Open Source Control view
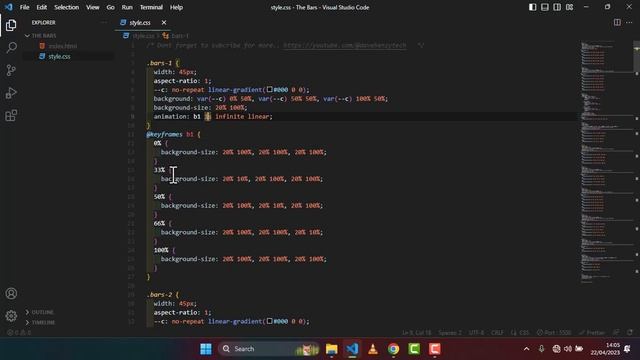 click(x=11, y=70)
